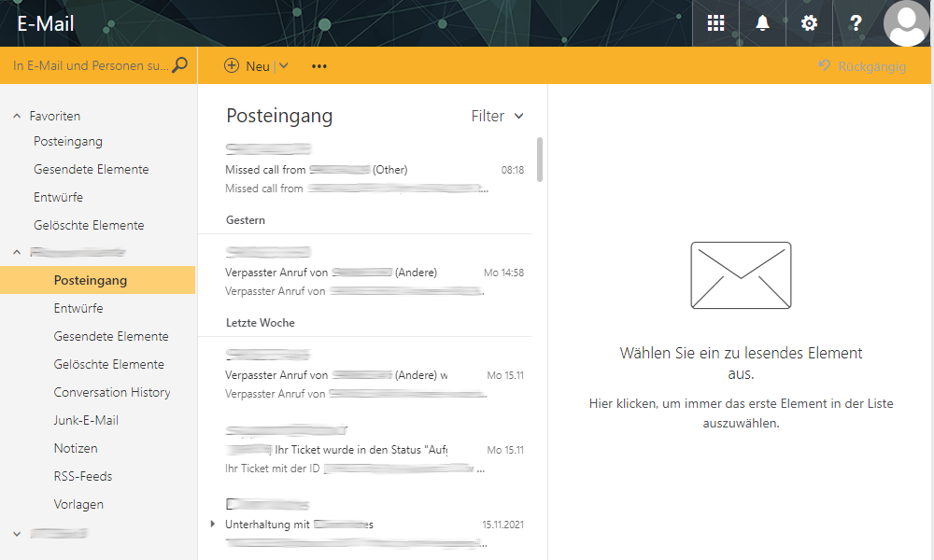Viewport: 934px width, 560px height.
Task: Click the Posteingang heading above message list
Action: click(x=279, y=116)
